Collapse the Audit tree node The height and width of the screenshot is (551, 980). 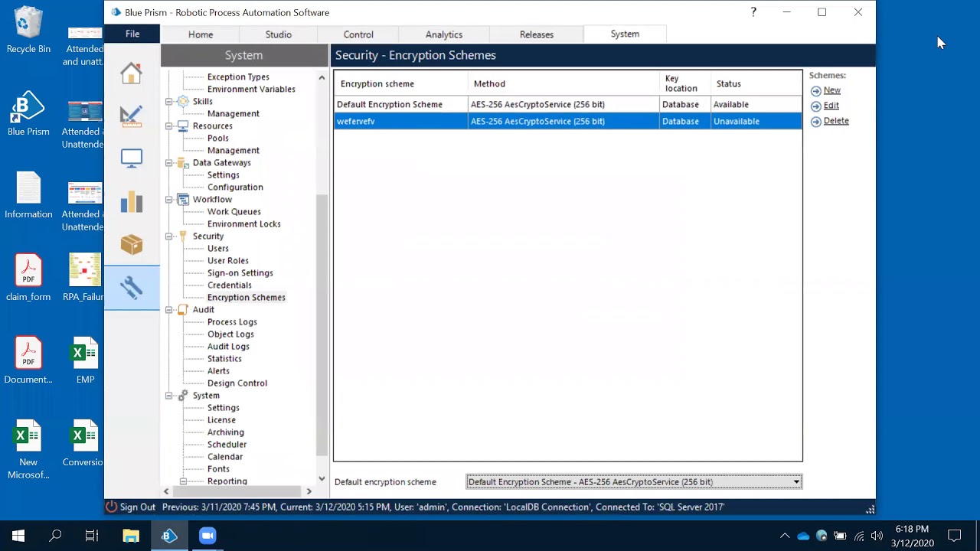click(x=169, y=310)
